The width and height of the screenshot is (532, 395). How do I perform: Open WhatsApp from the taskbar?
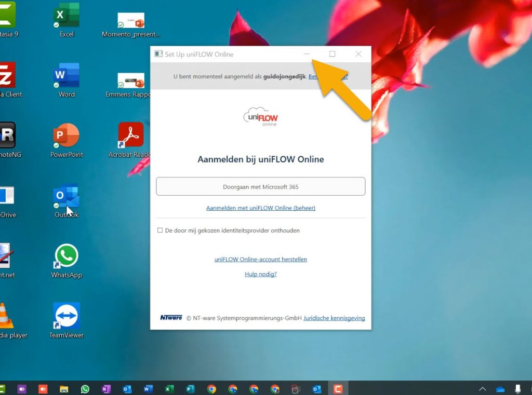(85, 389)
